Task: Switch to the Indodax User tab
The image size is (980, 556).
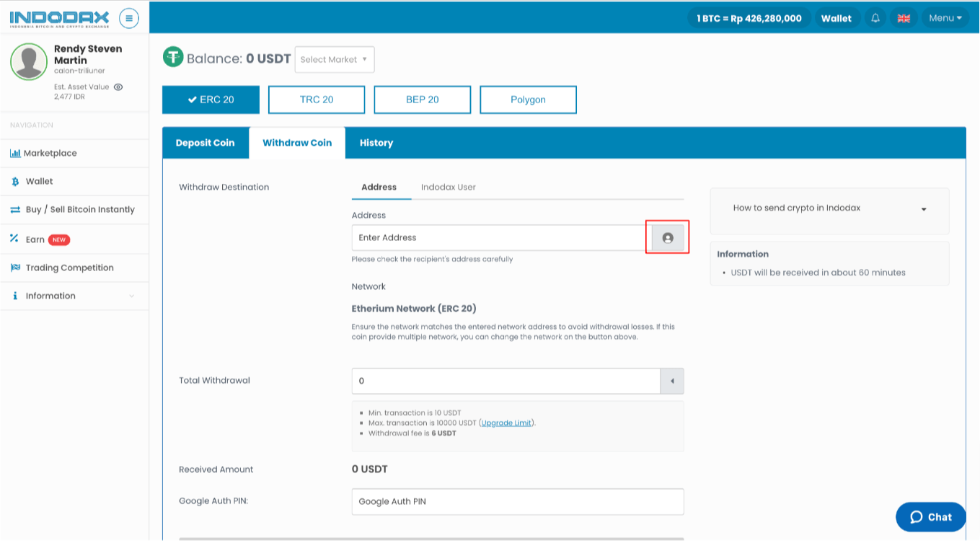Action: (448, 187)
